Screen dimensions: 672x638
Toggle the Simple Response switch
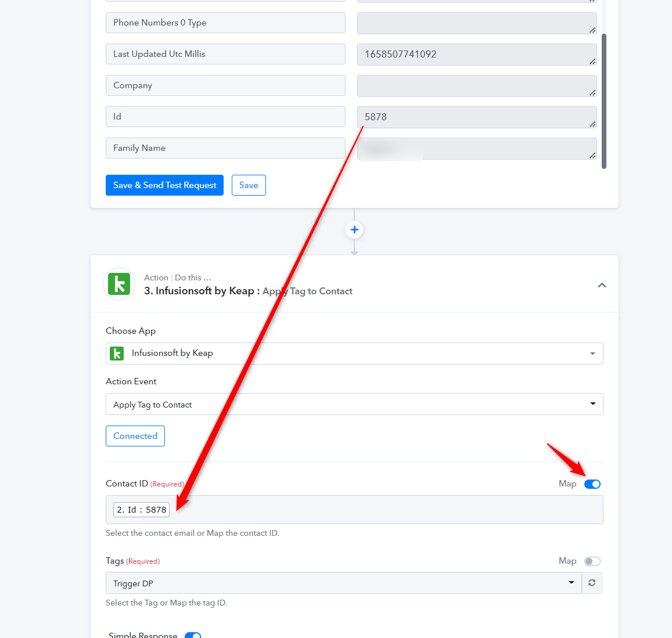[x=193, y=636]
